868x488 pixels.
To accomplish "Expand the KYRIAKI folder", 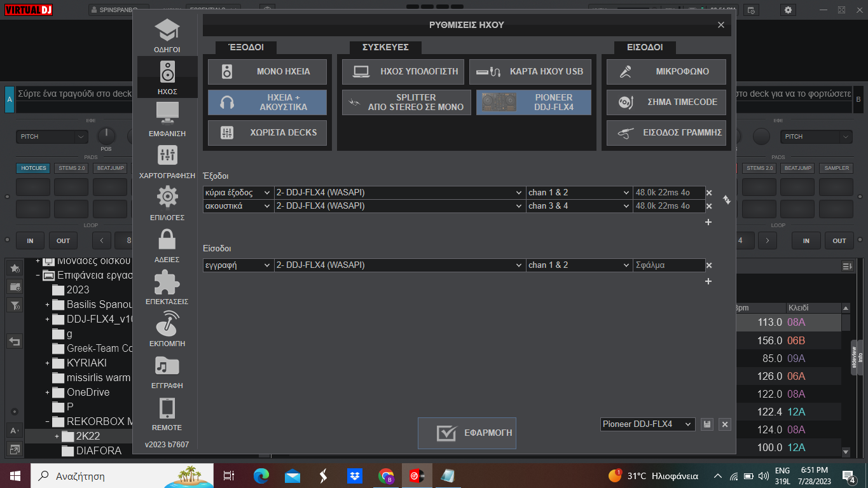I will [47, 363].
